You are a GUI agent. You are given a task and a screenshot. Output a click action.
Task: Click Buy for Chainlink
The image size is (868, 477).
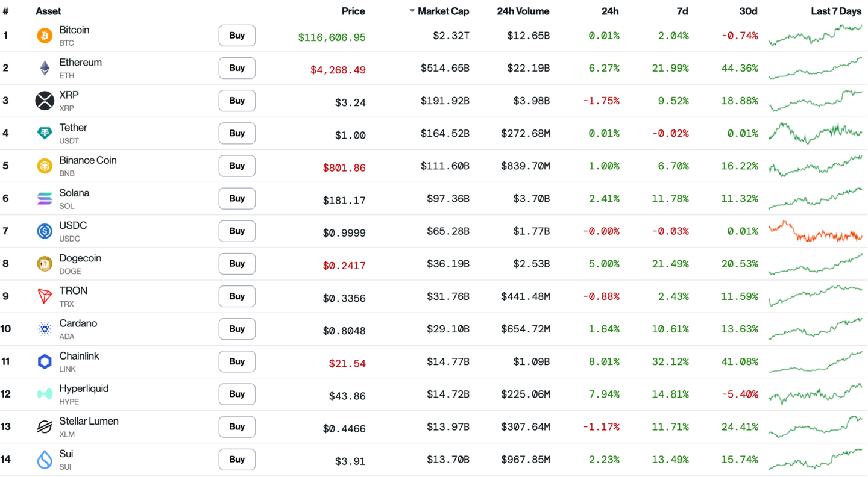[237, 361]
